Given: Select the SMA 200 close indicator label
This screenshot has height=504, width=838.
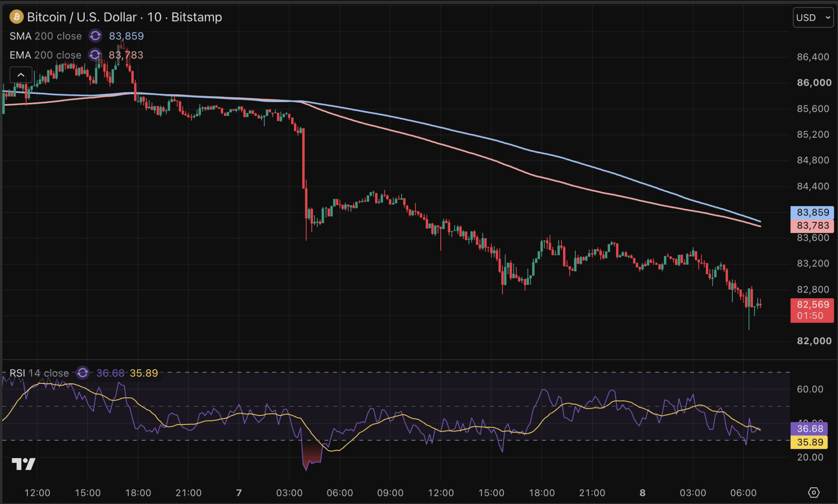Looking at the screenshot, I should coord(46,36).
